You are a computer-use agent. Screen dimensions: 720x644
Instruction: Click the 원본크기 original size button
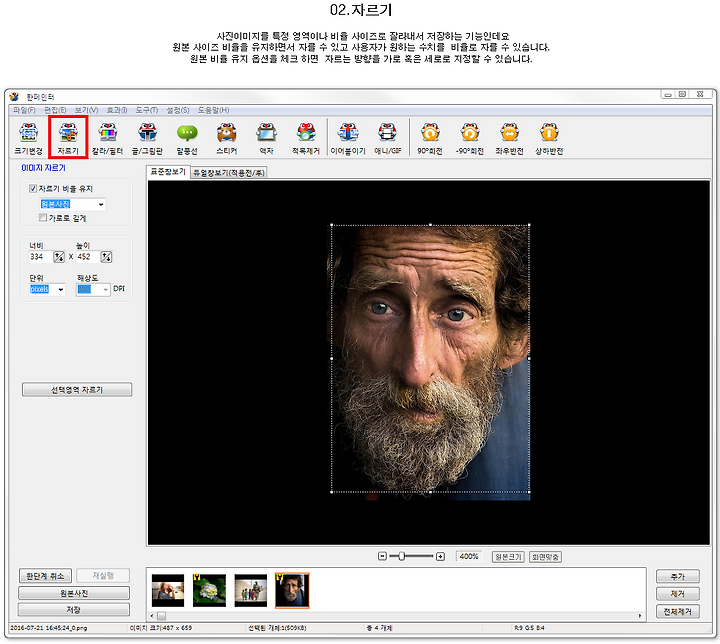coord(508,557)
